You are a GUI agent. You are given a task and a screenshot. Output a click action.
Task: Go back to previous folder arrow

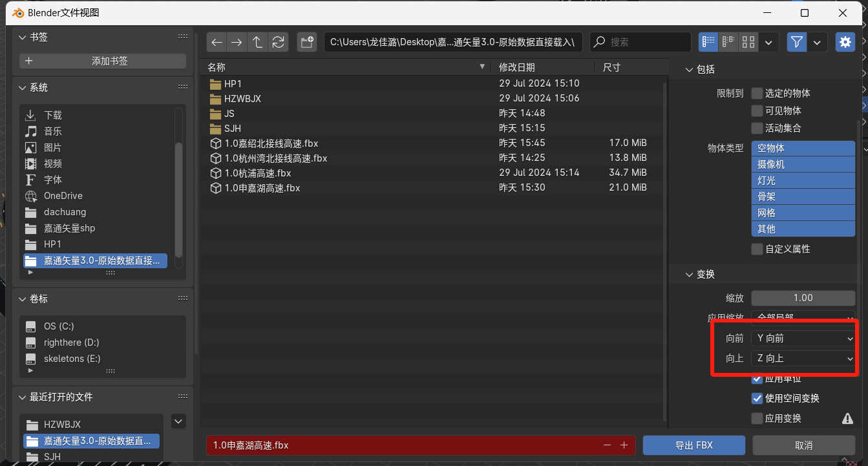[217, 42]
